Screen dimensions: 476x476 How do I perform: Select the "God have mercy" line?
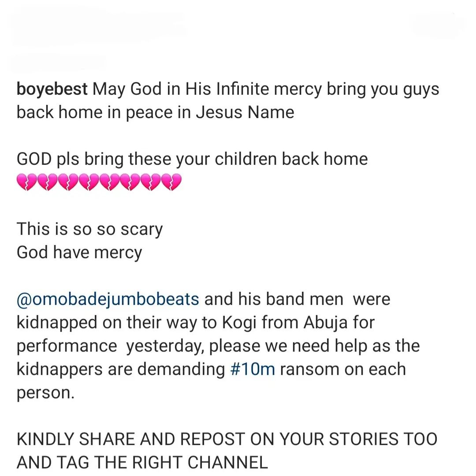click(79, 253)
